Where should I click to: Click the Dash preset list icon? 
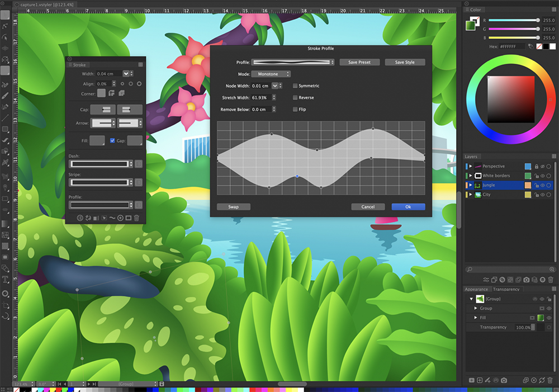[139, 164]
